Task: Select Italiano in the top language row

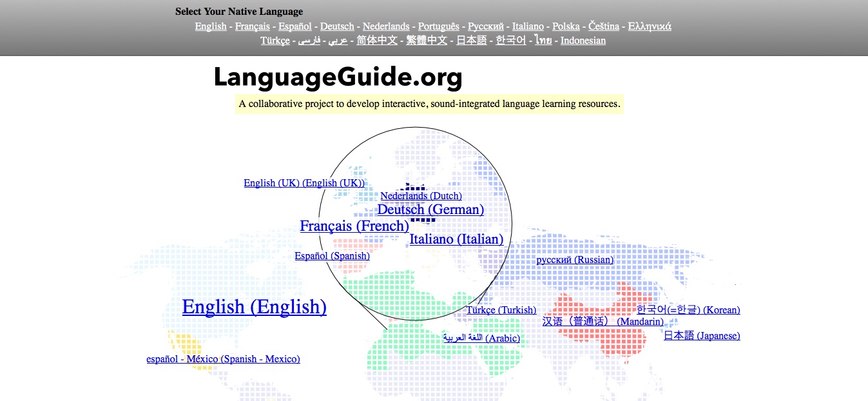Action: [x=528, y=26]
